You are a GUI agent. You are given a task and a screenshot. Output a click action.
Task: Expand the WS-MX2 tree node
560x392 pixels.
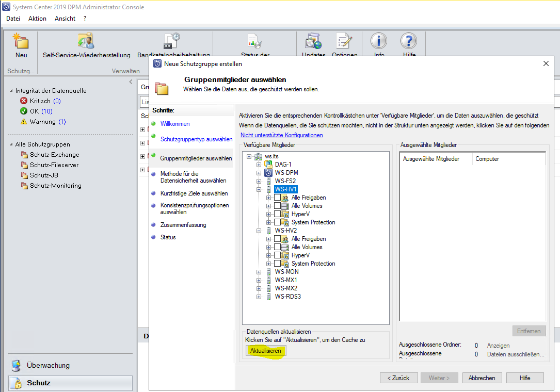click(x=259, y=288)
